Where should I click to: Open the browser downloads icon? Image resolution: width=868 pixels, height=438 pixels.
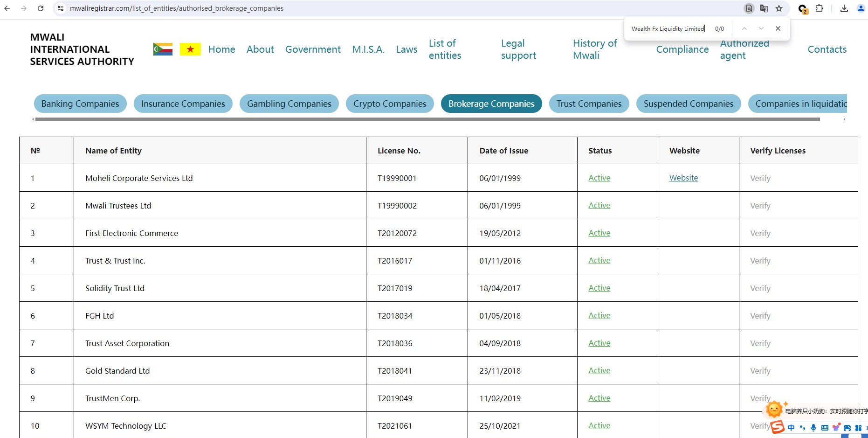844,8
